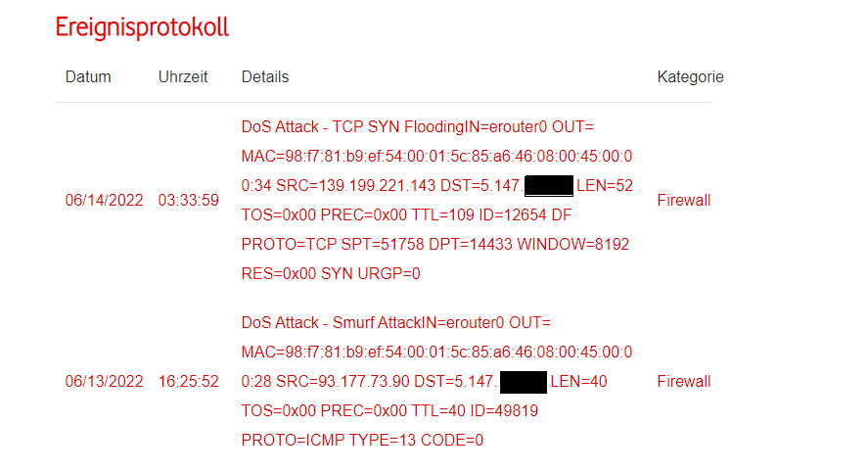Screen dimensions: 868x472
Task: Select the 06/14/2022 date entry
Action: tap(104, 200)
